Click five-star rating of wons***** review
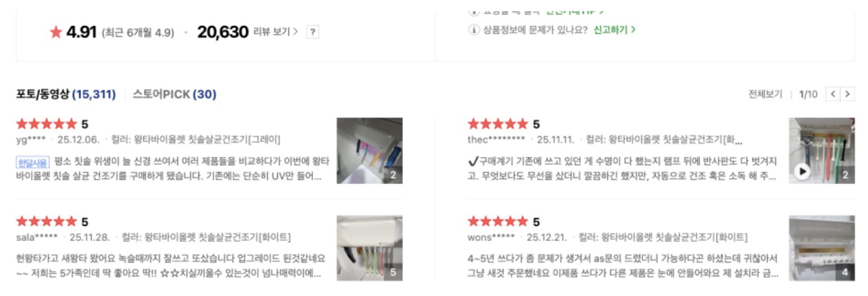Viewport: 868px width, 296px height. tap(498, 222)
